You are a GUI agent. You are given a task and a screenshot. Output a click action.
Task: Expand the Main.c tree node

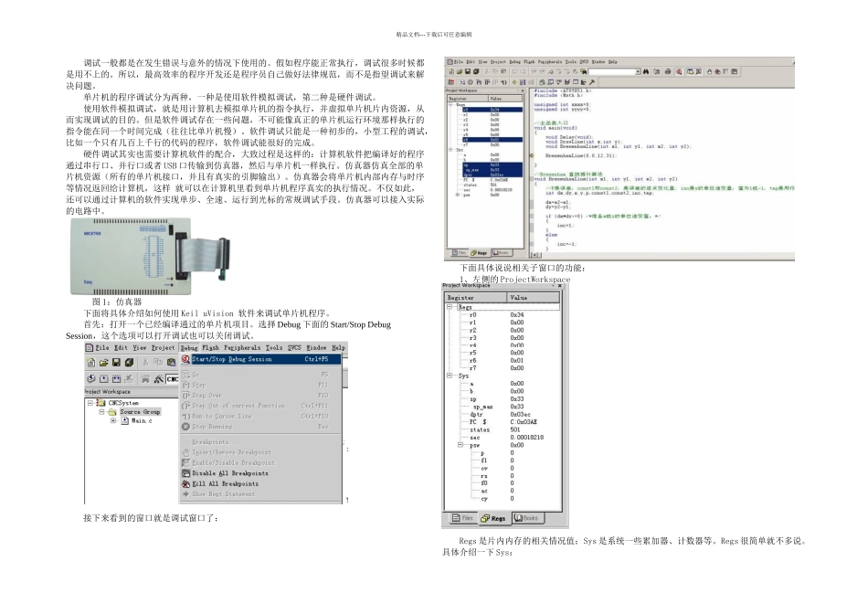113,421
